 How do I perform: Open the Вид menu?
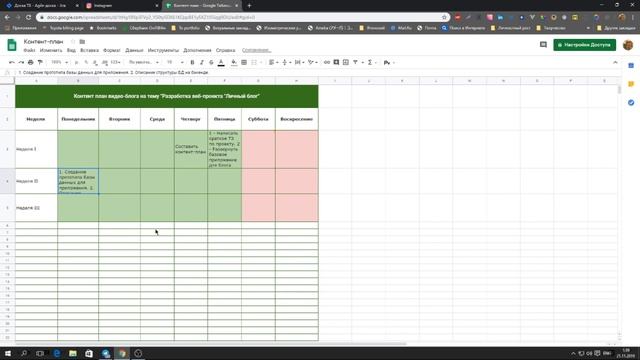point(71,50)
